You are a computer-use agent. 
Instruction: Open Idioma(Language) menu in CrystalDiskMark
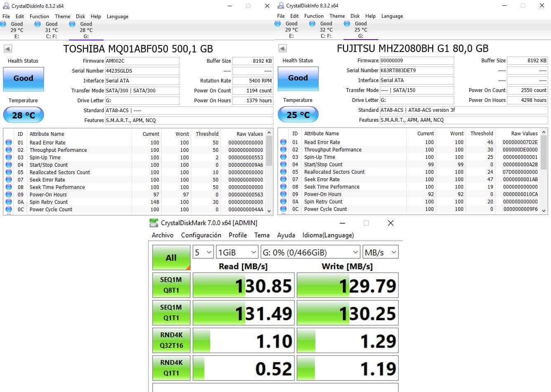tap(328, 235)
